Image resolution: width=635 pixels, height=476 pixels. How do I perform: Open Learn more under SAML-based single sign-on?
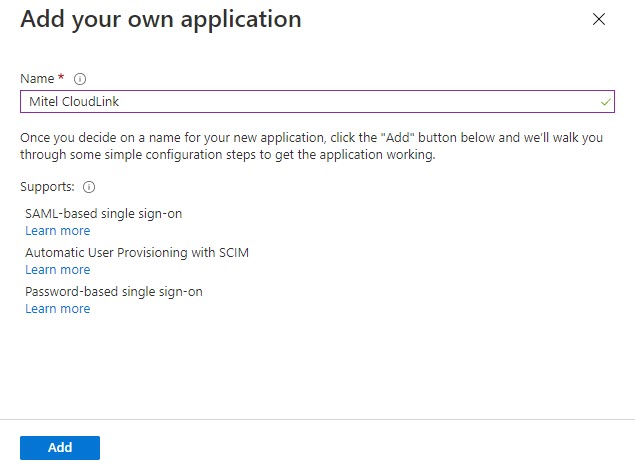click(x=58, y=231)
